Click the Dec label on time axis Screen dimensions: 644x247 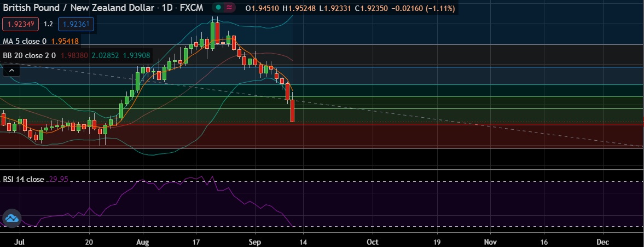tap(602, 242)
